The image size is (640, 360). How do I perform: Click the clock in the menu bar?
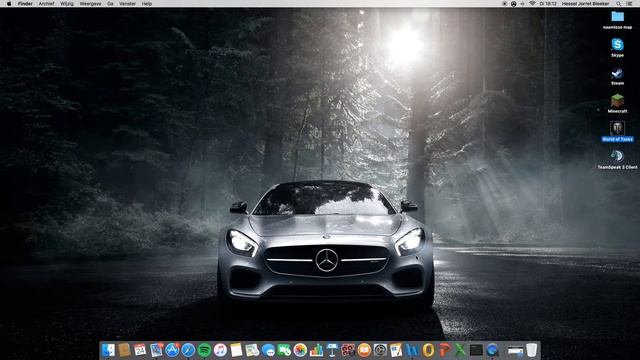(x=548, y=4)
